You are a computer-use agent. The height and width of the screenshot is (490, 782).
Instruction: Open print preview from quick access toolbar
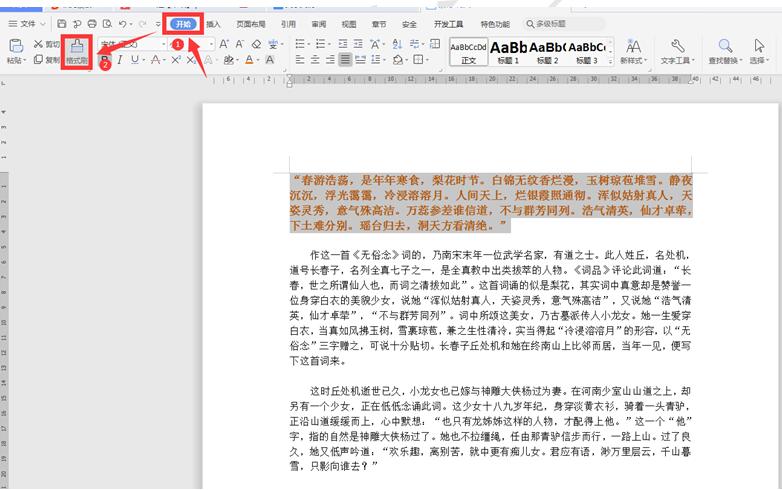107,23
